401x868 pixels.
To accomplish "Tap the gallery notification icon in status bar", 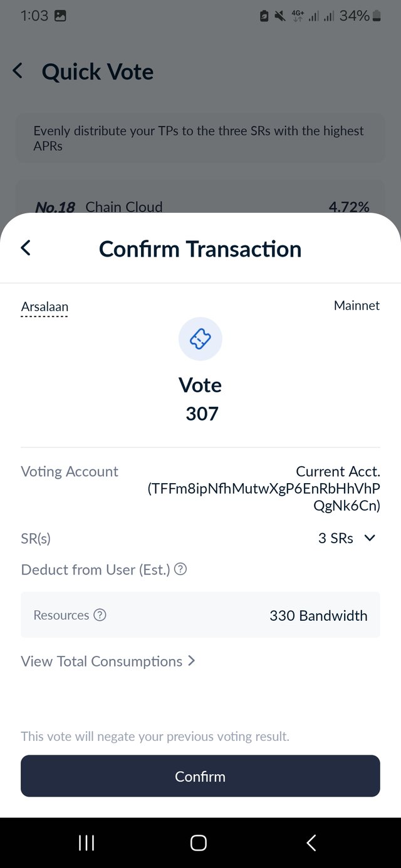I will pyautogui.click(x=60, y=16).
